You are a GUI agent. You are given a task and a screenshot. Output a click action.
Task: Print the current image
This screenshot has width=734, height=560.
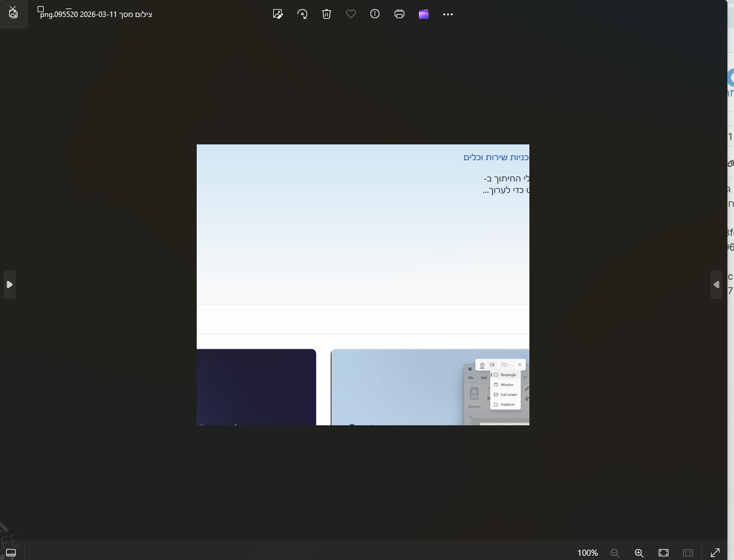tap(399, 14)
